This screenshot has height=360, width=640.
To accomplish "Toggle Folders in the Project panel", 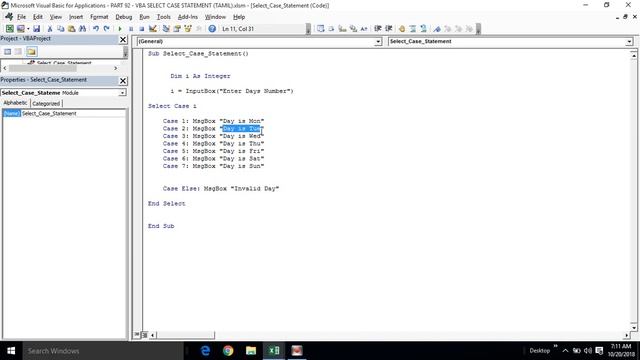I will click(31, 51).
